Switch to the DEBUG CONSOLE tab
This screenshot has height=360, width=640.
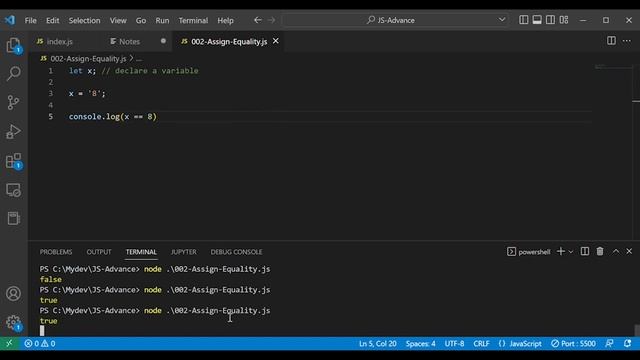pyautogui.click(x=236, y=252)
